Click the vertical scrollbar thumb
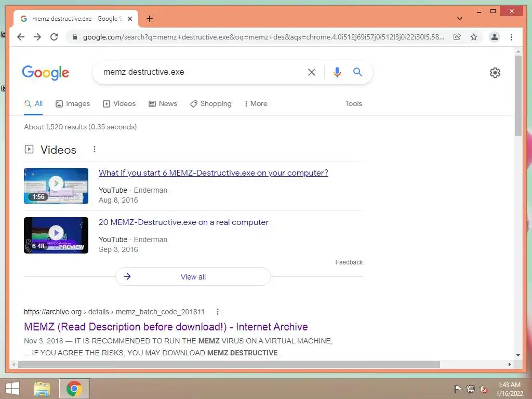The height and width of the screenshot is (399, 532). [x=518, y=96]
